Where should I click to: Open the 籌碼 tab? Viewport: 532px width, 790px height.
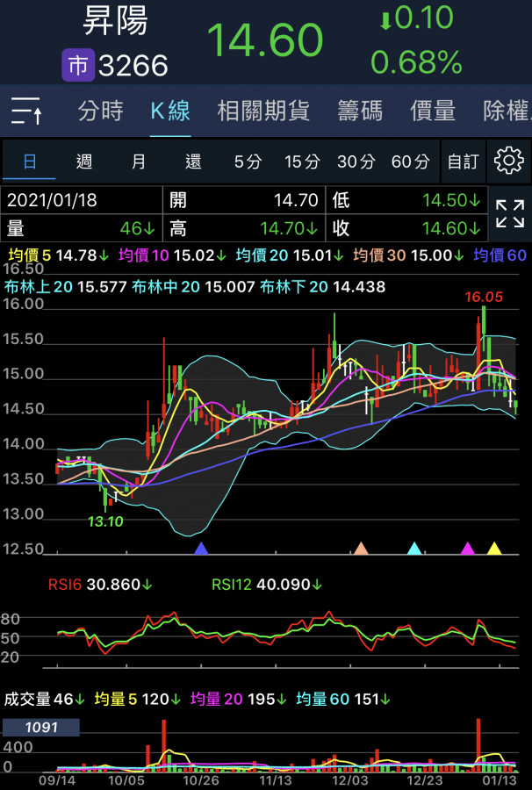360,111
